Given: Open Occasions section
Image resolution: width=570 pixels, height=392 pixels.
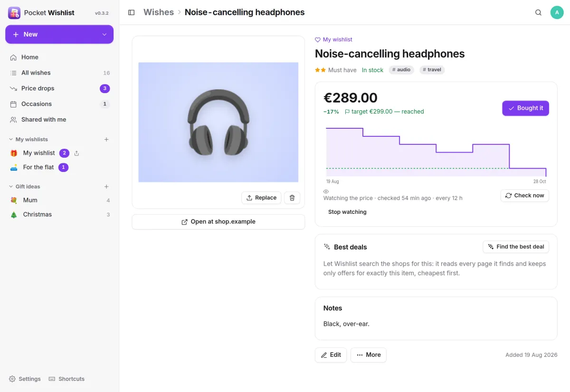Looking at the screenshot, I should (x=59, y=104).
